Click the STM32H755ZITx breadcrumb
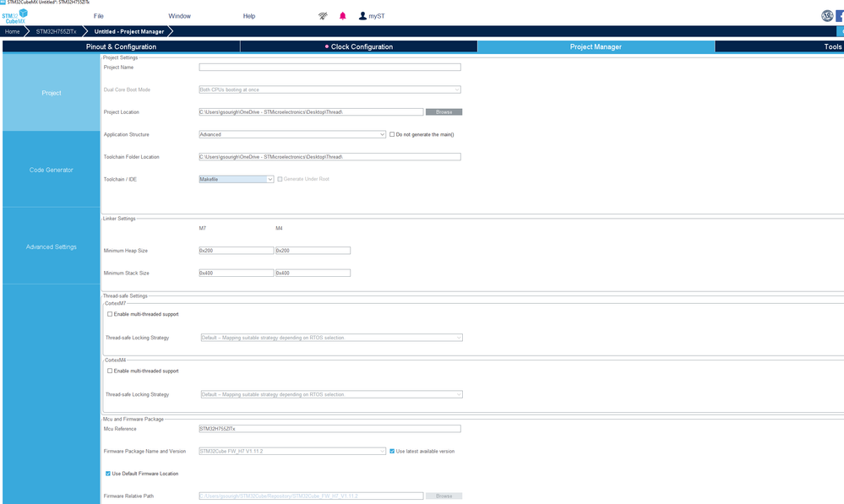 click(56, 32)
